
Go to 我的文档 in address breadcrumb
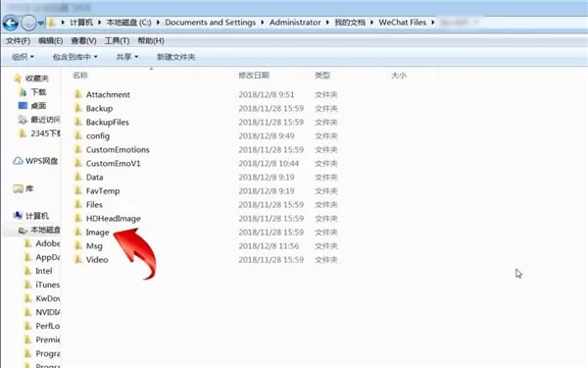[350, 23]
